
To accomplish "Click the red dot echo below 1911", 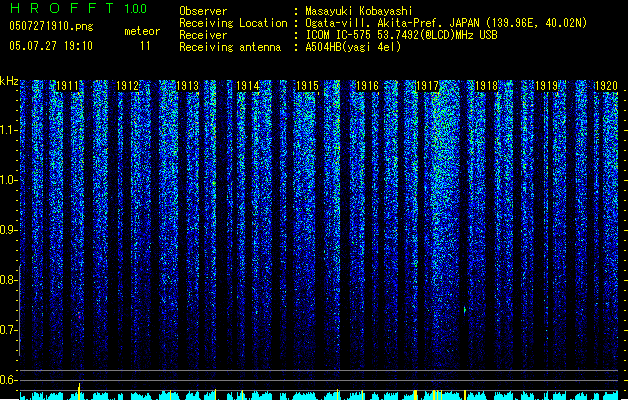I will 79,317.
